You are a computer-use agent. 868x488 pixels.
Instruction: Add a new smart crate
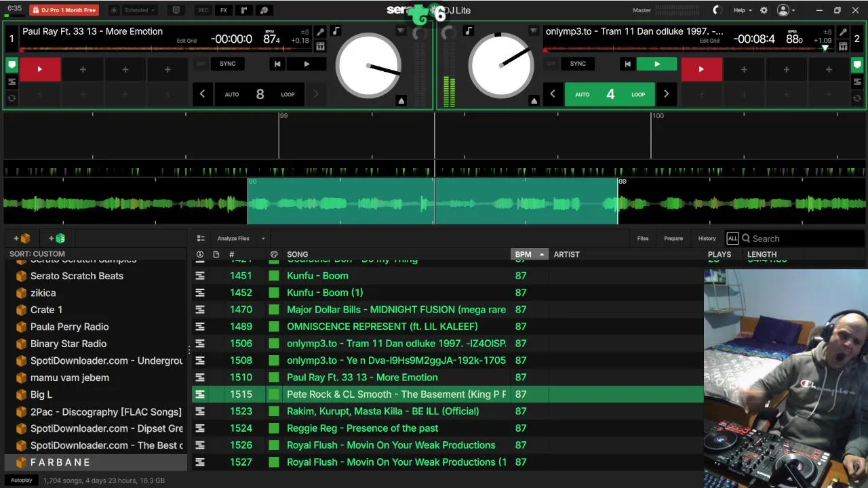tap(57, 239)
